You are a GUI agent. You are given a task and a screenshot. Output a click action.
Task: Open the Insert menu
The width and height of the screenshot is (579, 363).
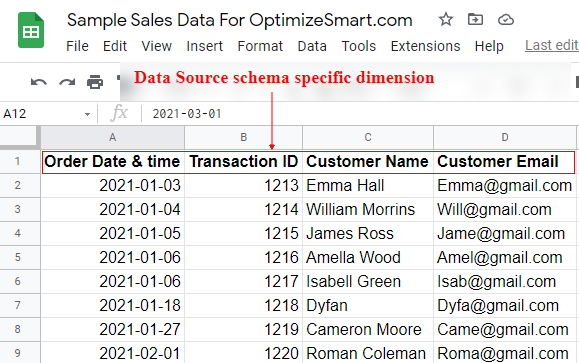[x=205, y=46]
